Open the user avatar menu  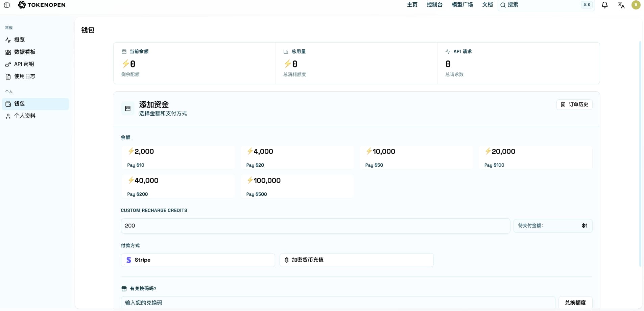point(636,5)
